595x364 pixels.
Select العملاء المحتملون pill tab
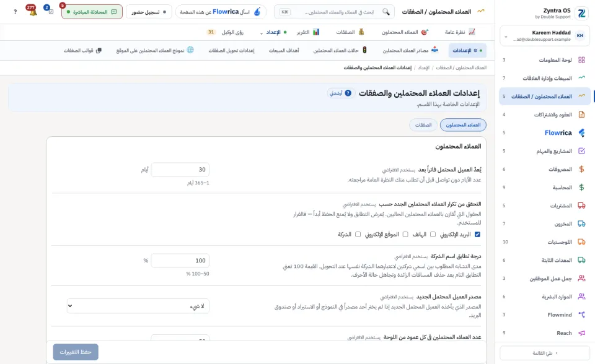pos(463,125)
